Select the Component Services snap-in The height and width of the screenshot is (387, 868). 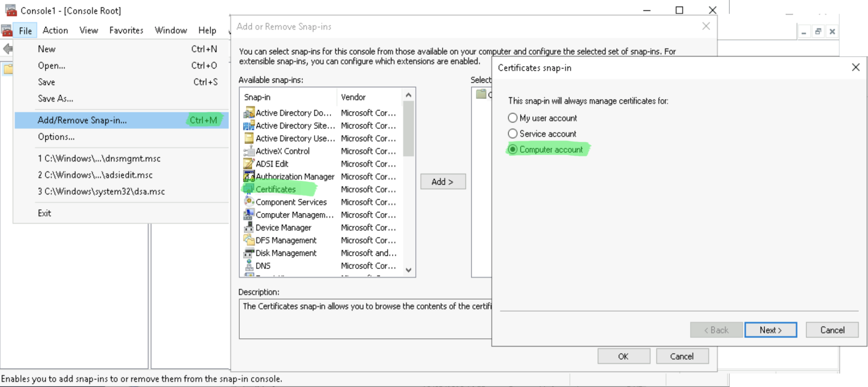(291, 202)
